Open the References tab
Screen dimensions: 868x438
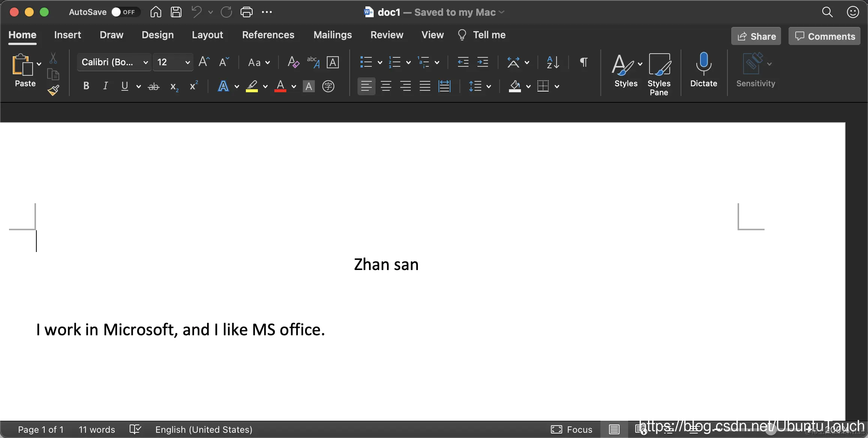coord(268,35)
